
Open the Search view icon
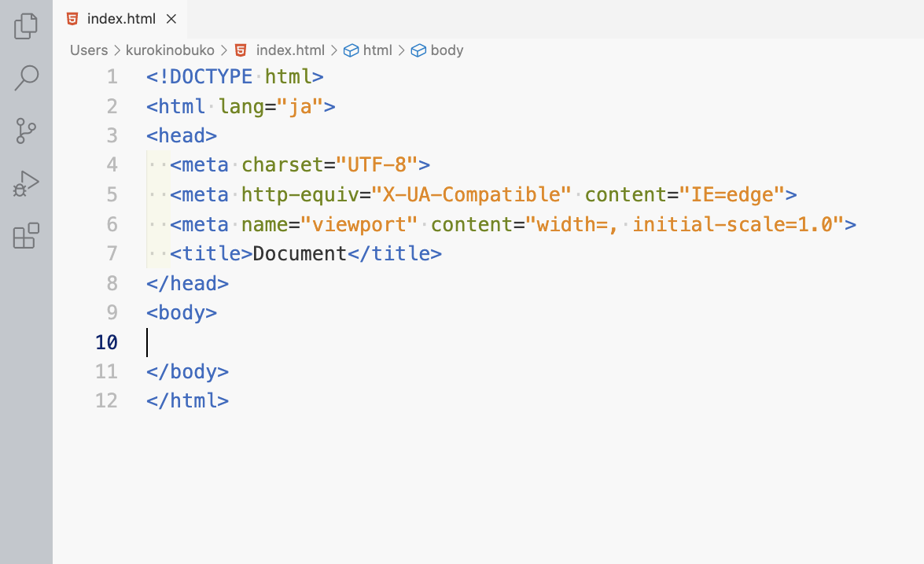[x=26, y=78]
